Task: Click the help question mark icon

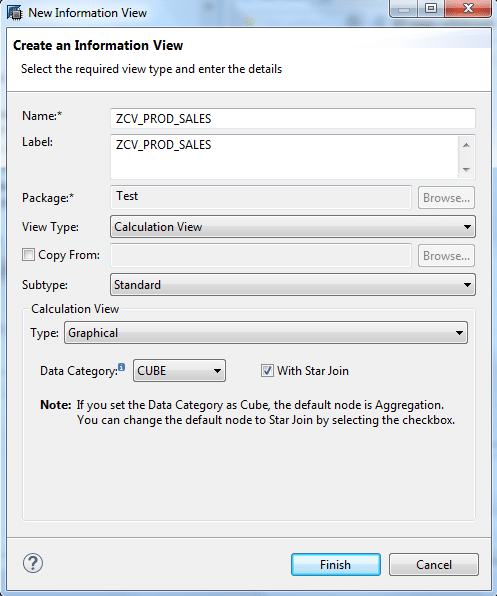Action: pyautogui.click(x=33, y=563)
